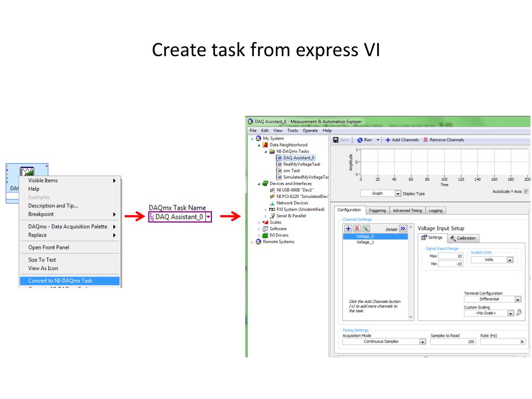Choose View As Icon context menu entry

(70, 268)
